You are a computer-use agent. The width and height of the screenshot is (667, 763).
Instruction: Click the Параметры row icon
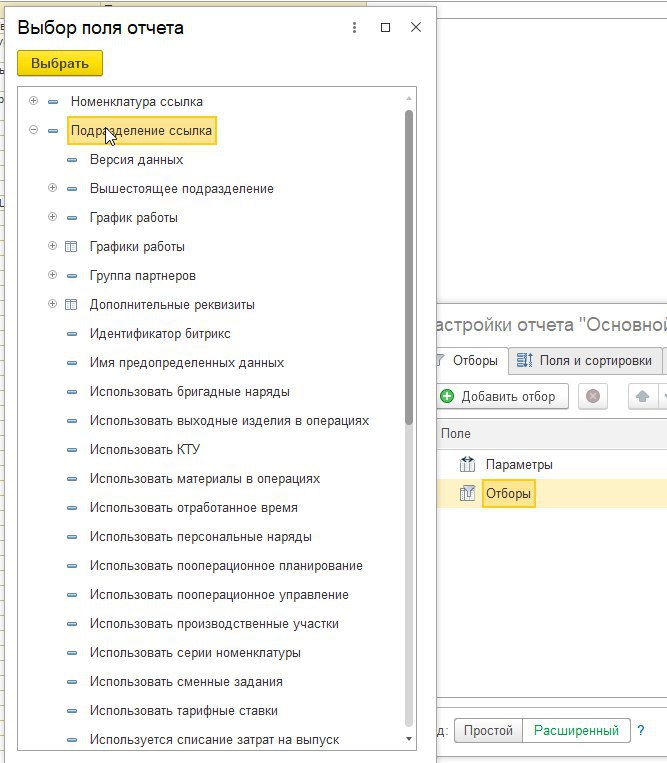point(467,465)
